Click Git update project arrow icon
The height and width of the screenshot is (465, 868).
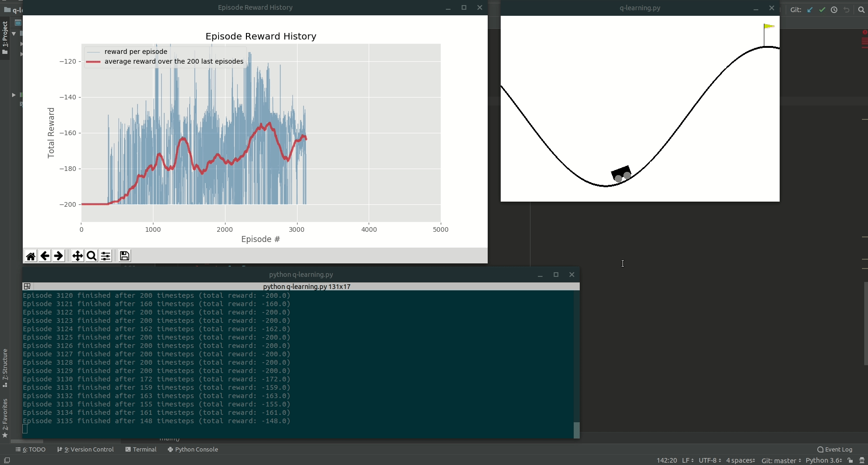[810, 10]
